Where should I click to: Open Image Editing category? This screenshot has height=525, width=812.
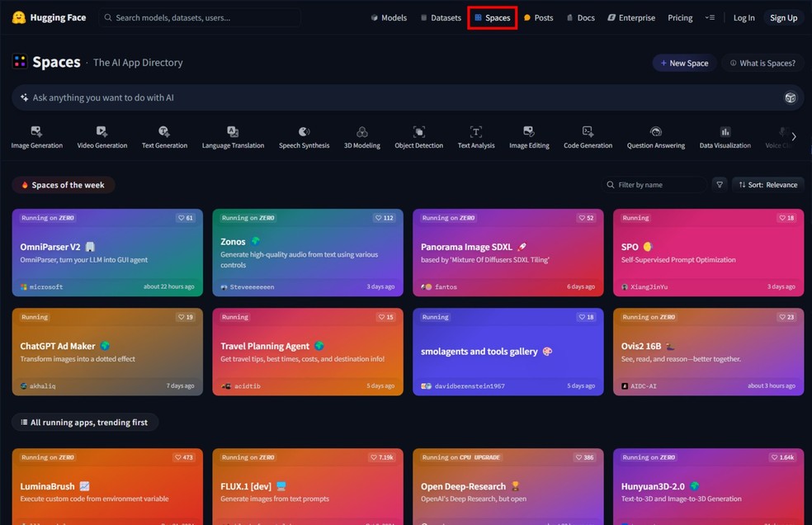tap(529, 137)
